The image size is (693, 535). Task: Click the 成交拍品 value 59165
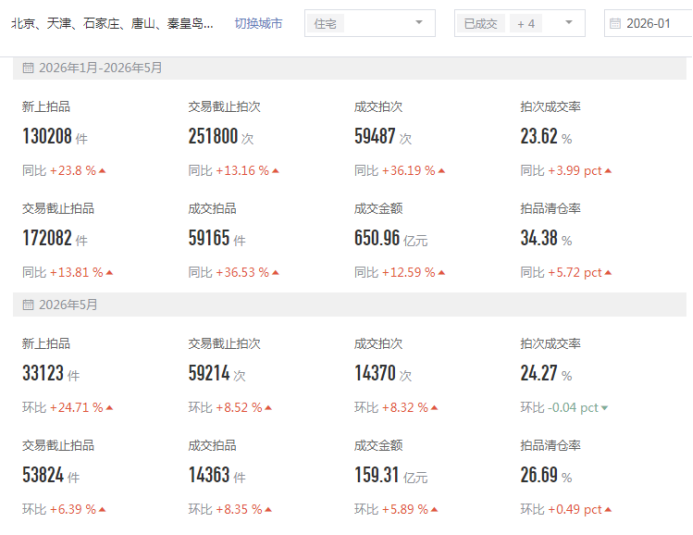(209, 238)
